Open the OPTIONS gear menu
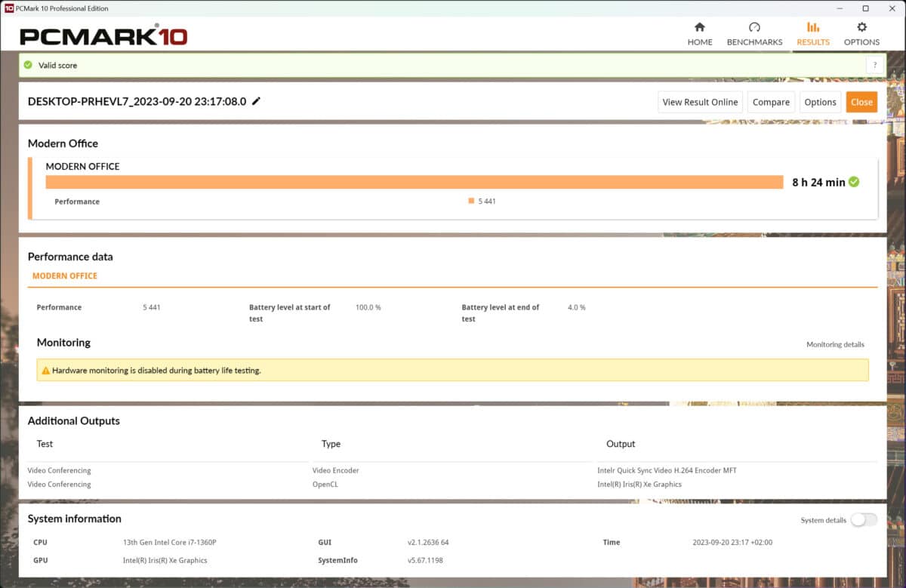 (861, 34)
